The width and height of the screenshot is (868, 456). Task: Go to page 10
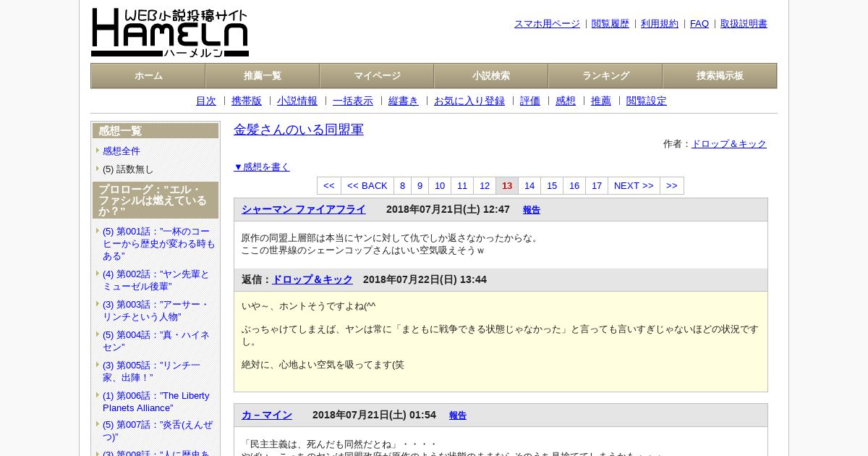(440, 186)
